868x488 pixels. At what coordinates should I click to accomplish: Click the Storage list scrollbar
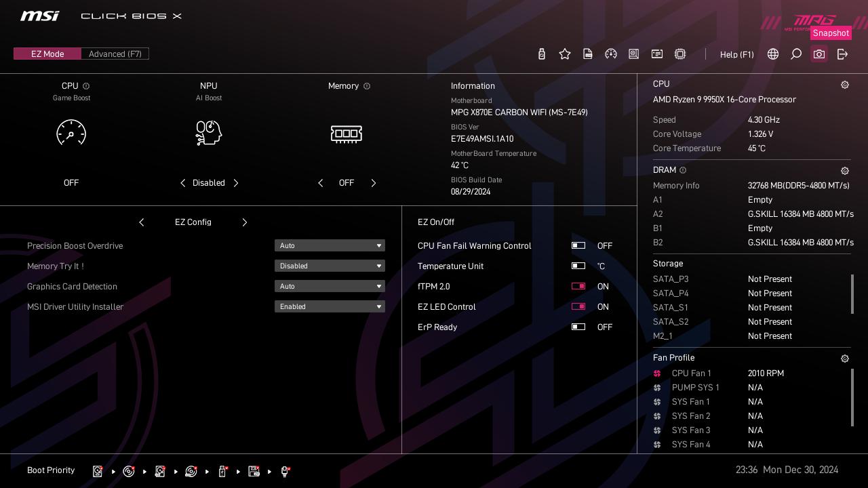point(852,294)
